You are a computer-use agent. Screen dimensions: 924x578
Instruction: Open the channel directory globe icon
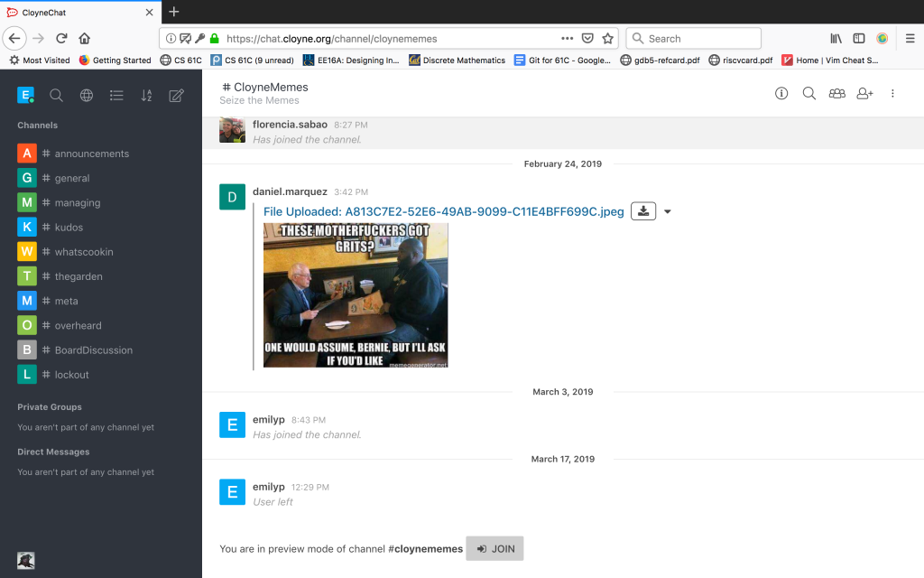[x=87, y=95]
